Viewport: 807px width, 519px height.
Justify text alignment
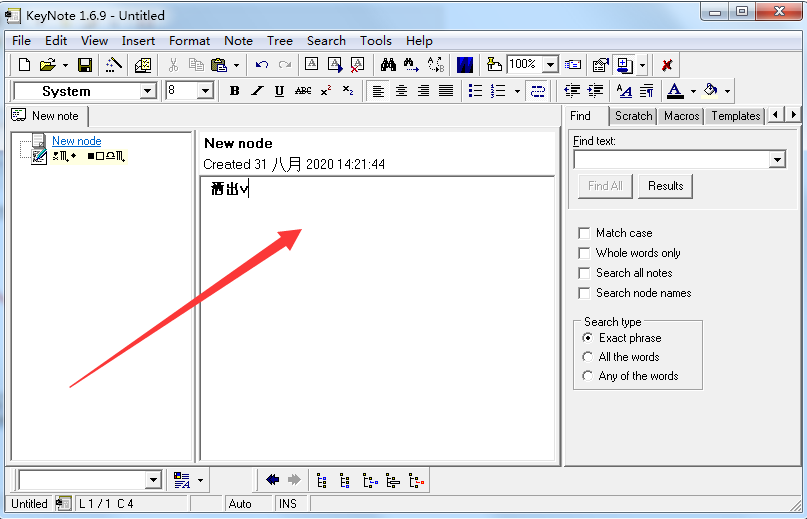coord(446,91)
